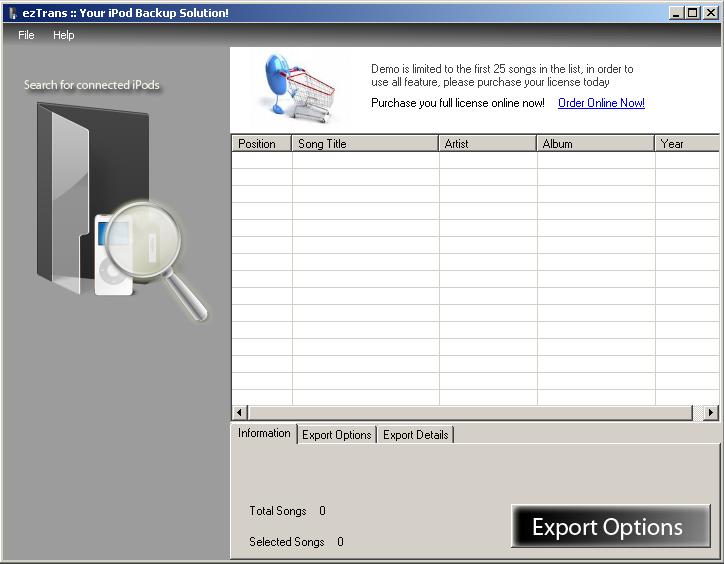Maximize the ezTrans window
The width and height of the screenshot is (724, 564).
tap(693, 13)
